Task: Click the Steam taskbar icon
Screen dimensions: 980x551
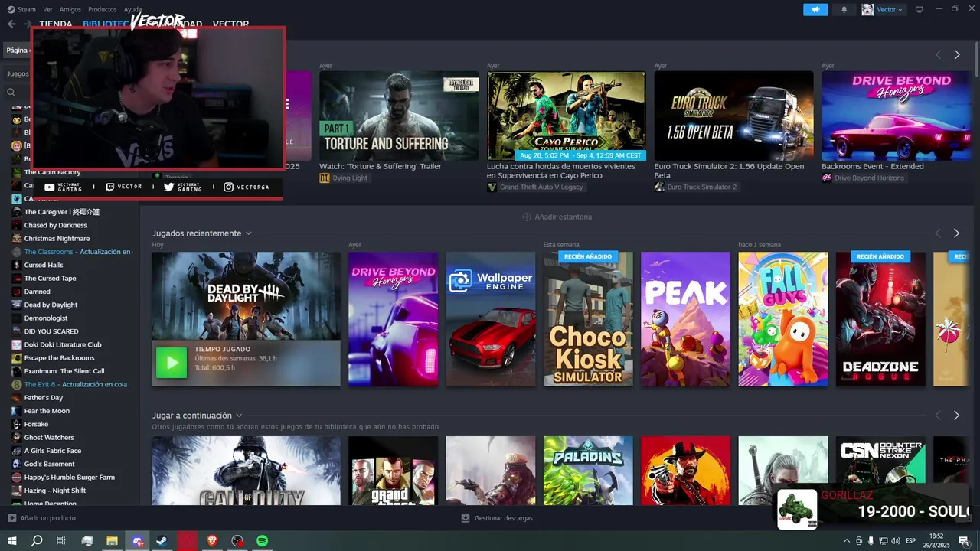Action: click(x=162, y=541)
